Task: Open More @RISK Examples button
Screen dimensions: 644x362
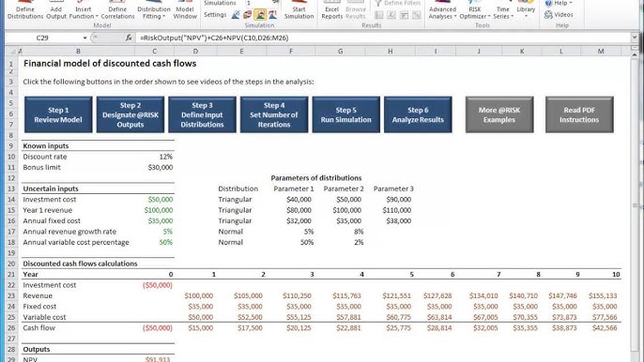Action: point(499,115)
